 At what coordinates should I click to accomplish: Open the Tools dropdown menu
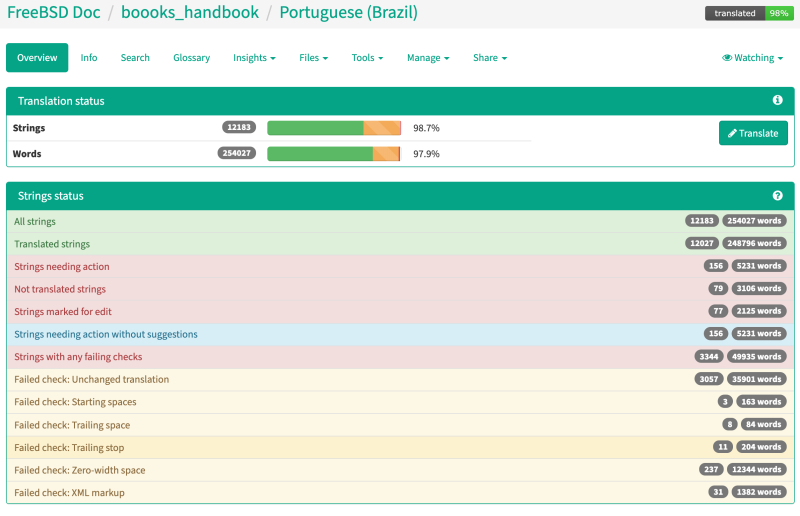[367, 58]
